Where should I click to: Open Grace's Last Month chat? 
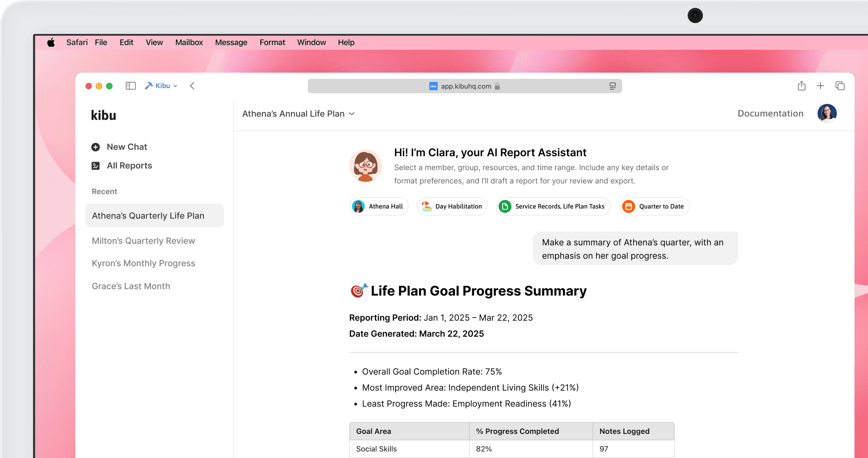tap(131, 286)
